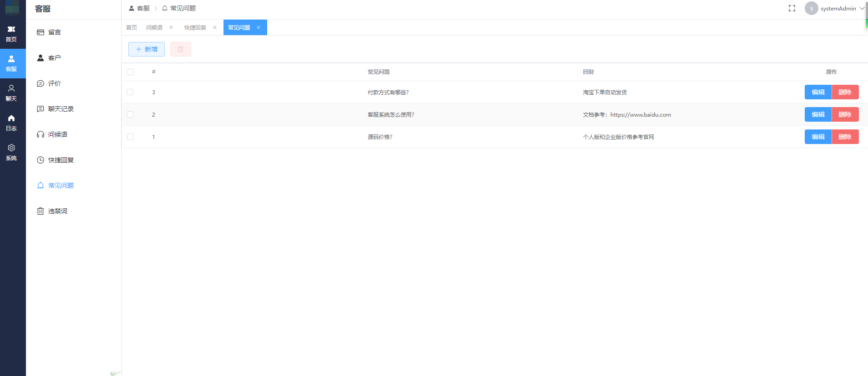Image resolution: width=868 pixels, height=376 pixels.
Task: Click the # column header
Action: [x=154, y=72]
